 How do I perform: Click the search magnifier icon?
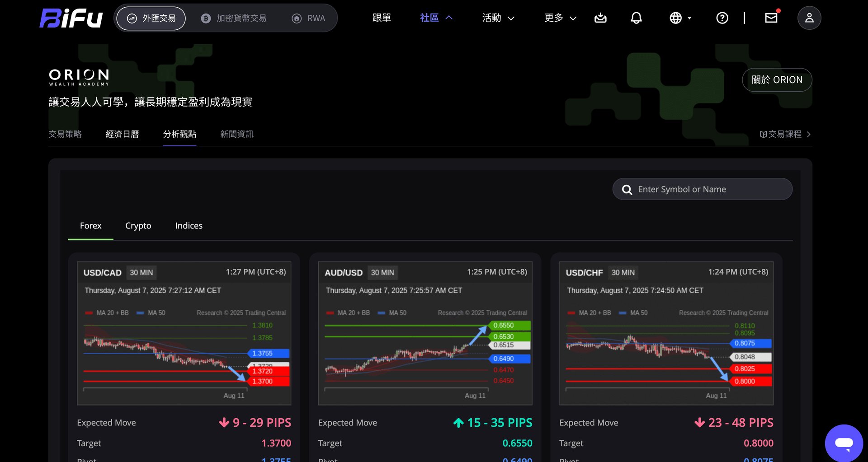(x=627, y=190)
